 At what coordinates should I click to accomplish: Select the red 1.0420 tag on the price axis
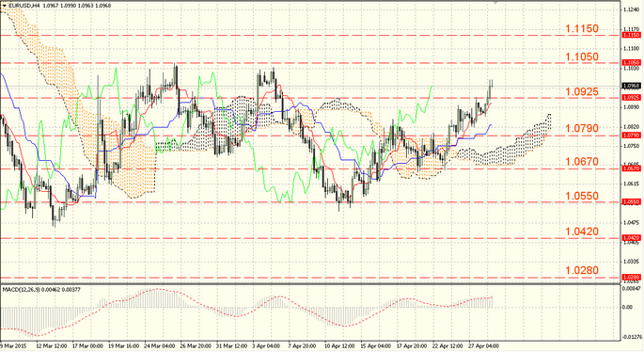click(x=631, y=238)
